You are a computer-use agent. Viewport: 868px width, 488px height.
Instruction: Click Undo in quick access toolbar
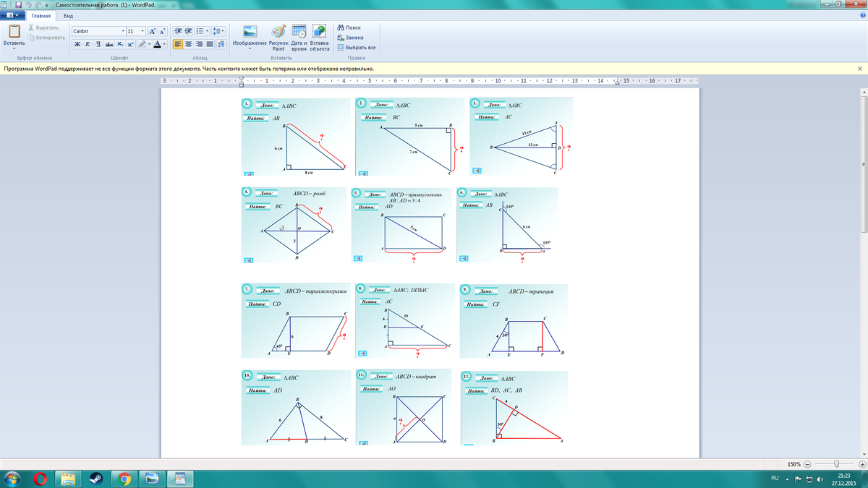point(27,4)
